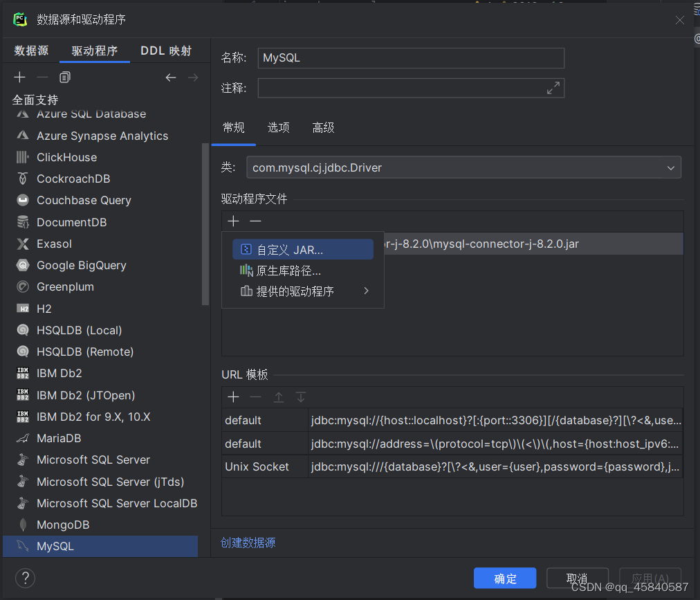This screenshot has height=600, width=700.
Task: Select the plain IBM Db2 driver
Action: click(100, 374)
